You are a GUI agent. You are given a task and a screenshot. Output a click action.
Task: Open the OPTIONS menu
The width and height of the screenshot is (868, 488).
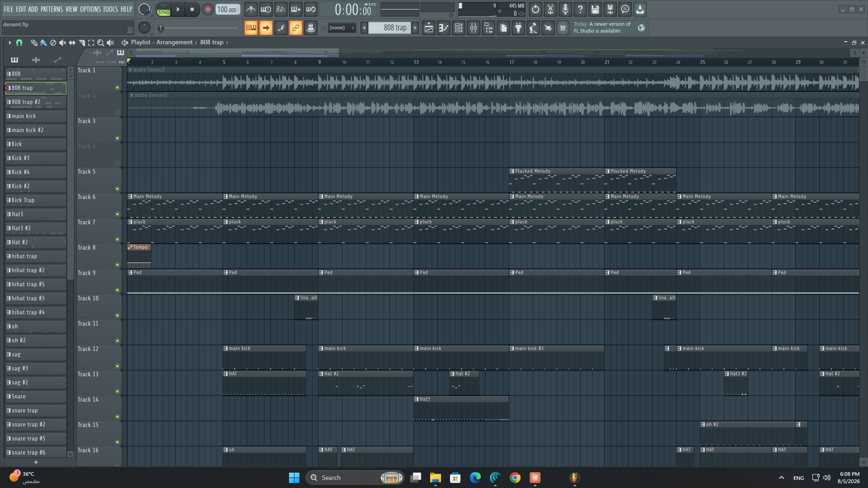(x=90, y=9)
